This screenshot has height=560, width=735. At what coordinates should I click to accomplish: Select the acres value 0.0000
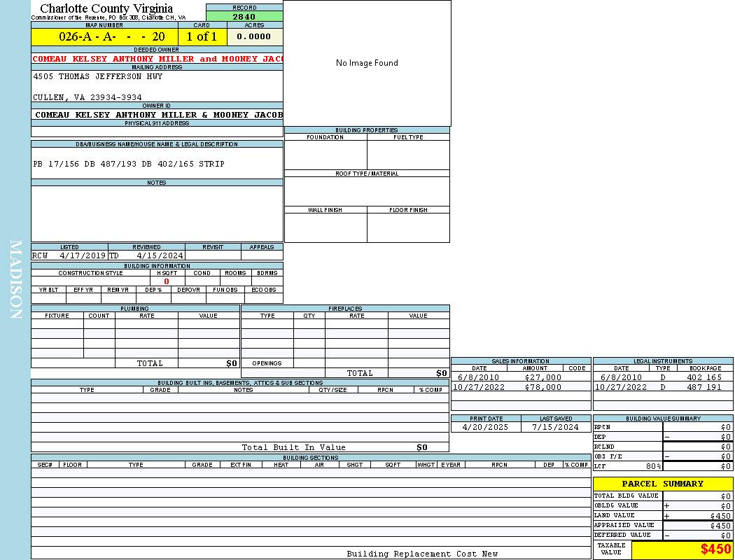253,36
